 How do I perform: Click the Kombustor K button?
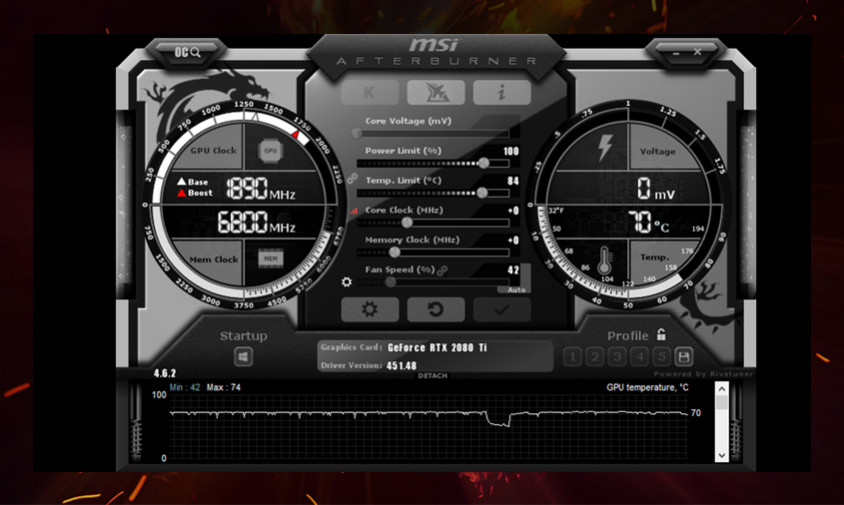click(x=370, y=93)
